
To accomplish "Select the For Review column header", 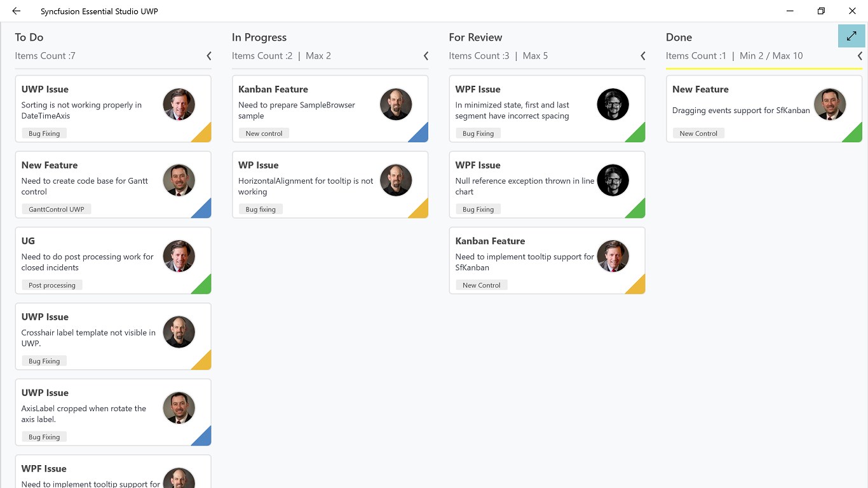I will 475,37.
